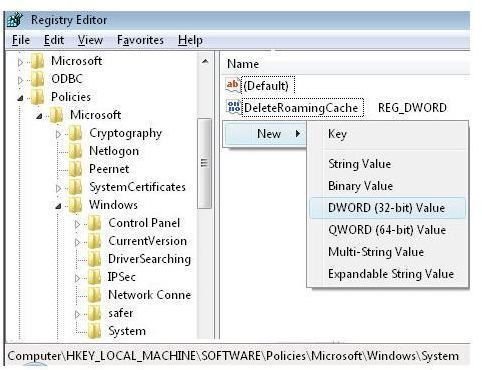
Task: Click the Netlogon folder icon
Action: [76, 151]
